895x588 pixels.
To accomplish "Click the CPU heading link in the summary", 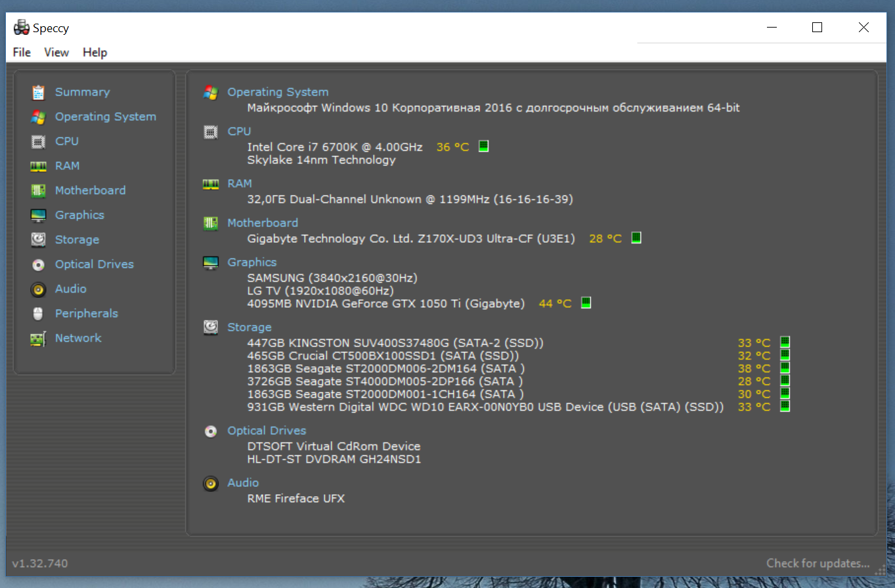I will (x=239, y=132).
